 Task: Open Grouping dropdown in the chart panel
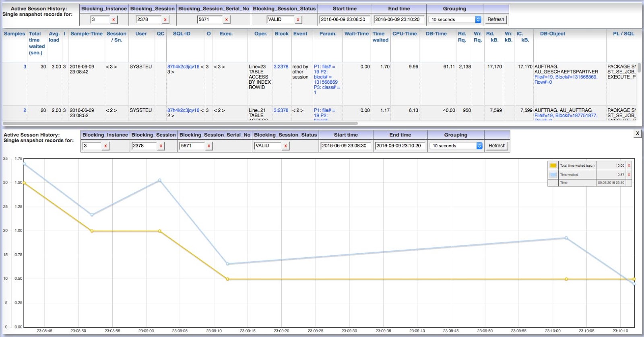click(x=456, y=146)
